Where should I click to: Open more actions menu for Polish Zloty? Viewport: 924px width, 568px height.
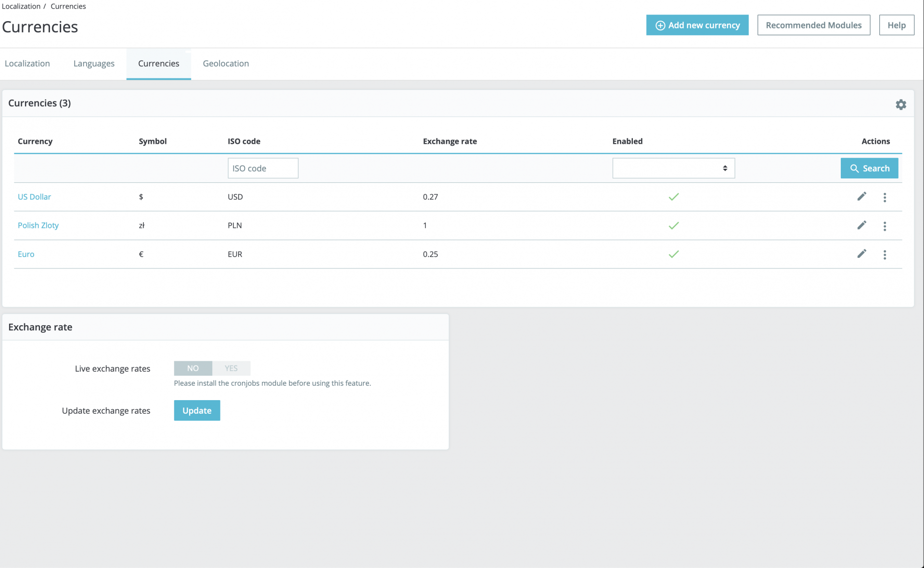(x=885, y=226)
